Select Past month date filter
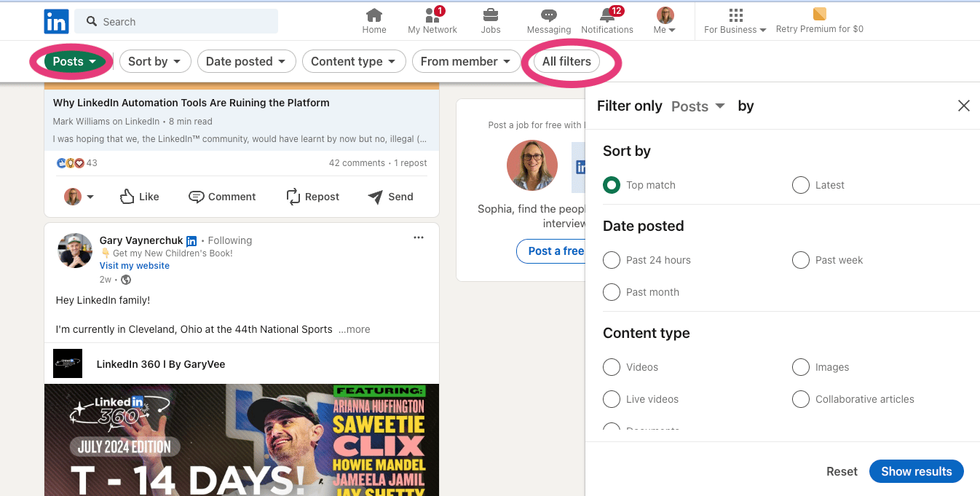Screen dimensions: 980x496 tap(612, 292)
